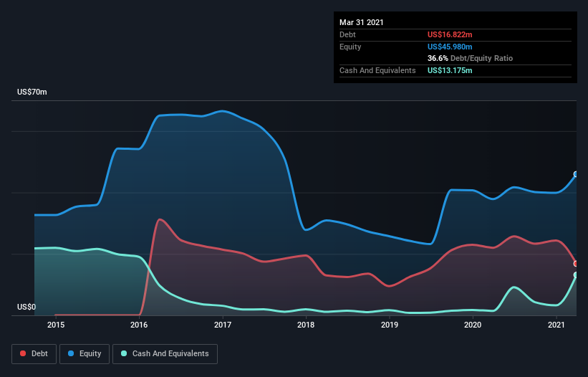
Task: Toggle the Debt legend button
Action: (34, 354)
